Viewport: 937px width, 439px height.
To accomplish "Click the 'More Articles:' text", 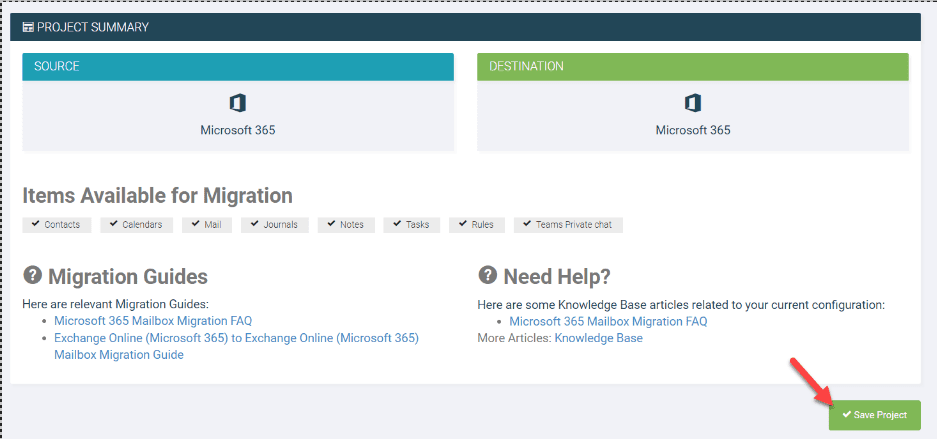I will pos(515,338).
